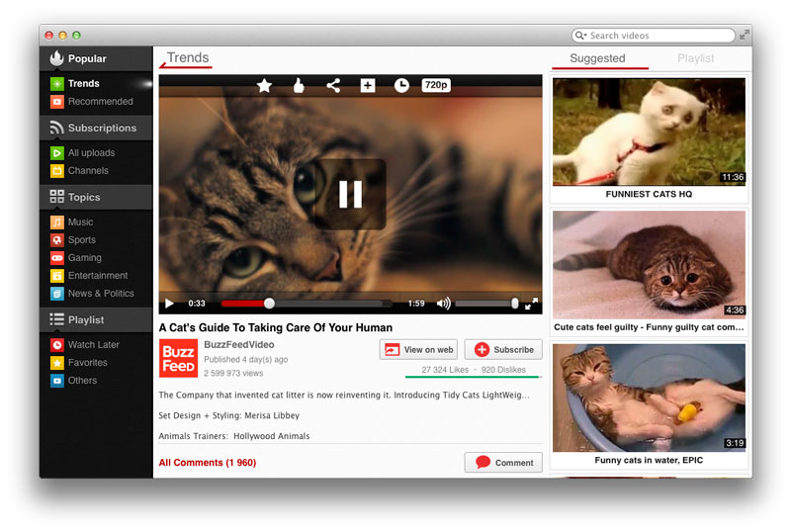Click the Comment button
The width and height of the screenshot is (791, 532).
[x=503, y=463]
